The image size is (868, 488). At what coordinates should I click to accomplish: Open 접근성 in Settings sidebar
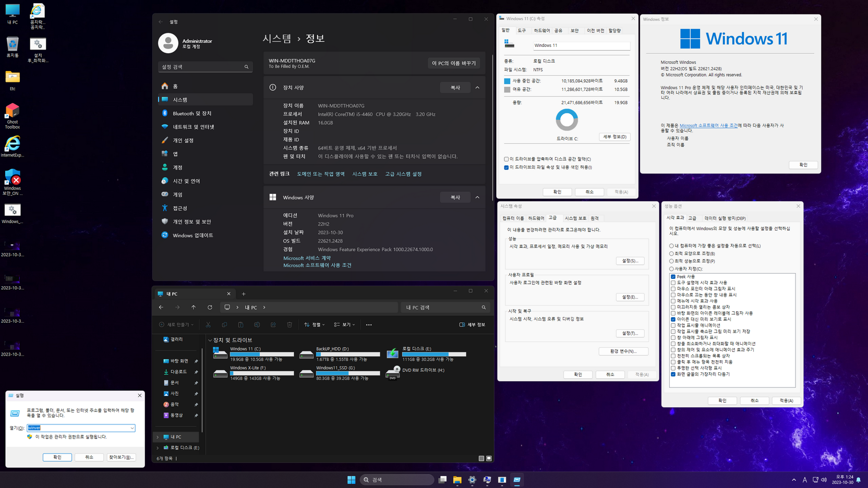(x=206, y=208)
